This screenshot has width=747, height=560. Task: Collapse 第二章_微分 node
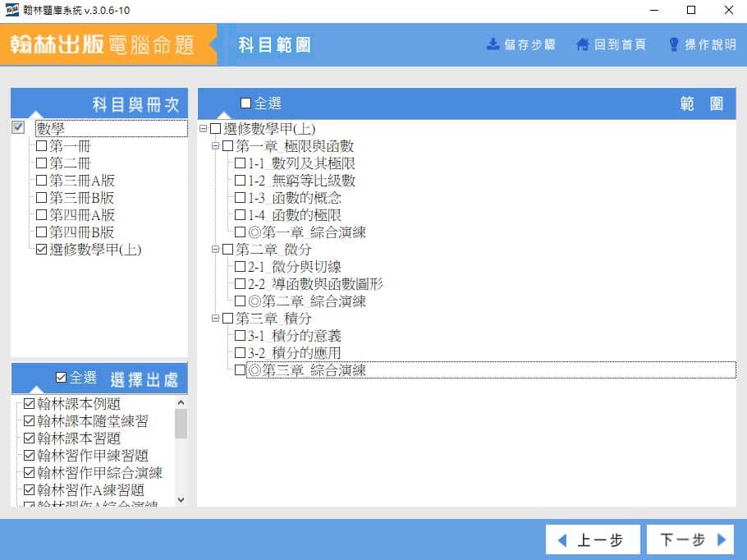tap(215, 250)
